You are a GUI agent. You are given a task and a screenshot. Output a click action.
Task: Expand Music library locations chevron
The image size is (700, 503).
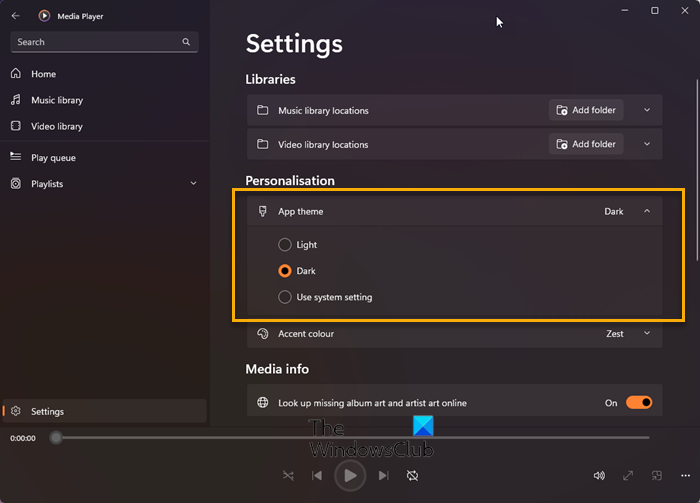click(x=647, y=110)
